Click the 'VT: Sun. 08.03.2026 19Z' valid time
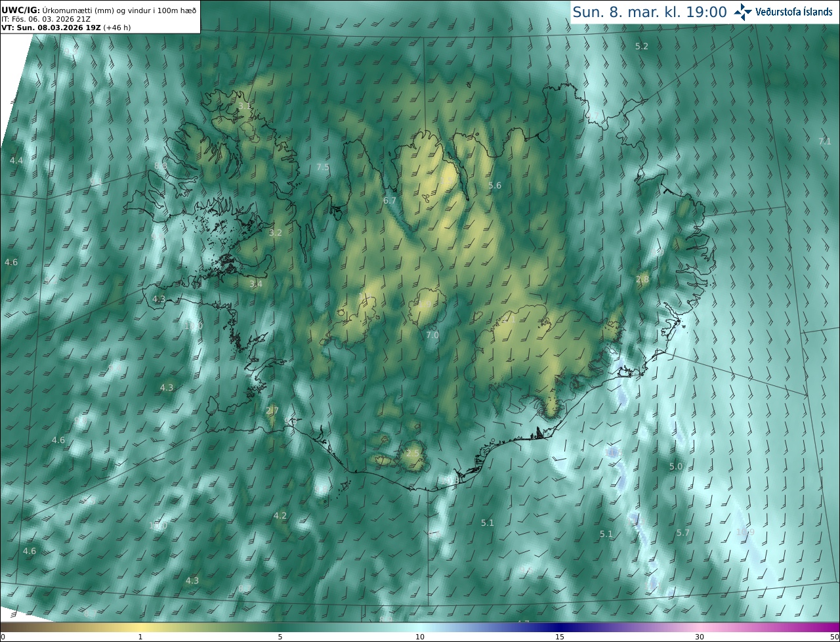Screen dimensions: 840x642 tap(51, 28)
